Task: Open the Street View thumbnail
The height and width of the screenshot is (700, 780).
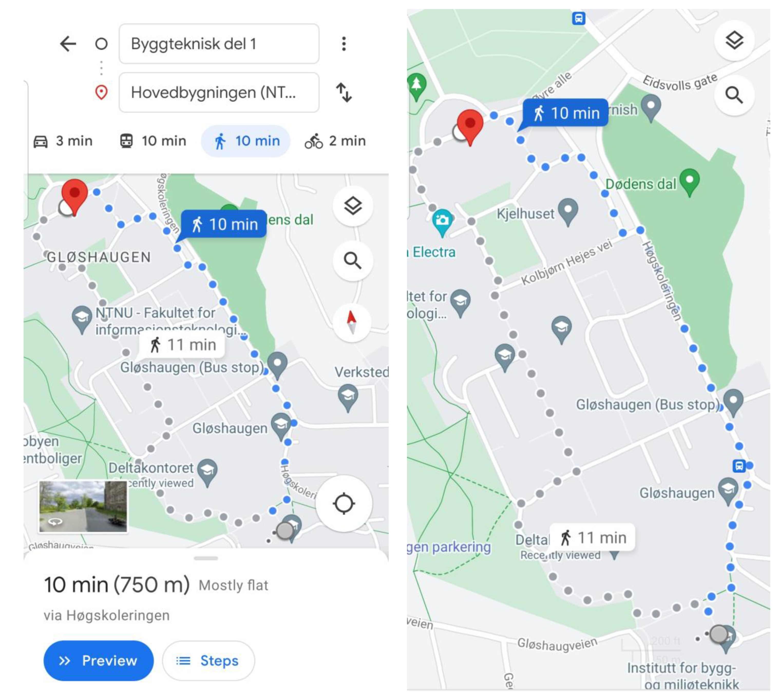Action: [83, 506]
